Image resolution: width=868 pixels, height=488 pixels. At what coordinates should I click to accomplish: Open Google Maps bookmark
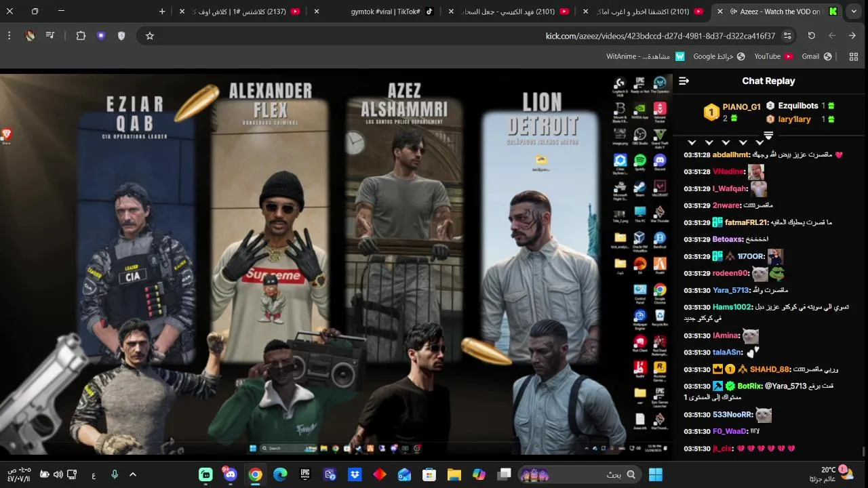(x=719, y=56)
